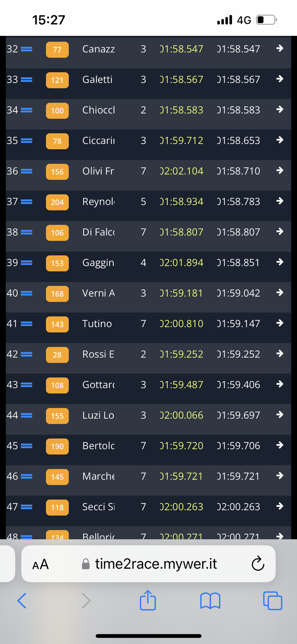This screenshot has height=644, width=297.
Task: Open details arrow for Canazz row
Action: click(x=280, y=49)
